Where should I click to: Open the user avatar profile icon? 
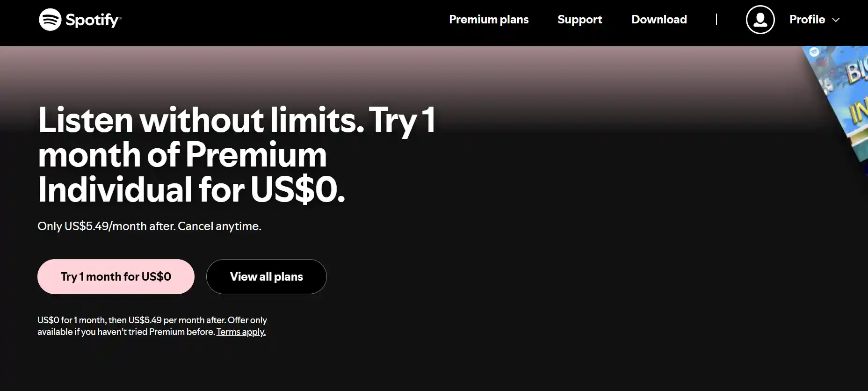(760, 20)
